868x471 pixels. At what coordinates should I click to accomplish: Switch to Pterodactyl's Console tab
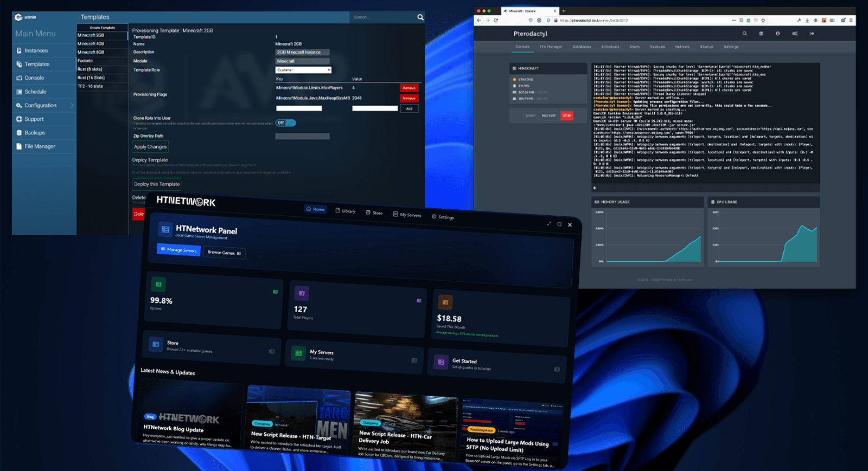(x=522, y=47)
